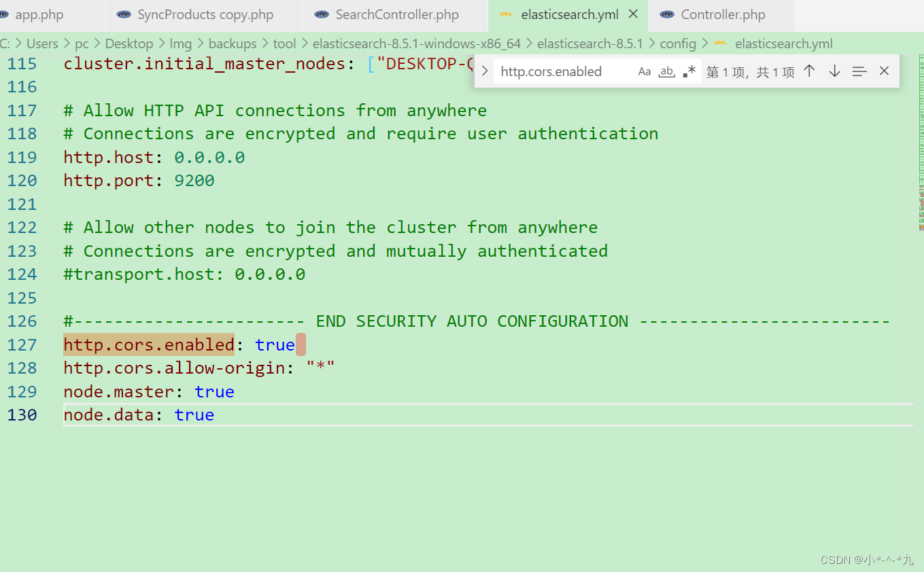Click commented #transport.host line
The image size is (924, 572).
[x=184, y=274]
